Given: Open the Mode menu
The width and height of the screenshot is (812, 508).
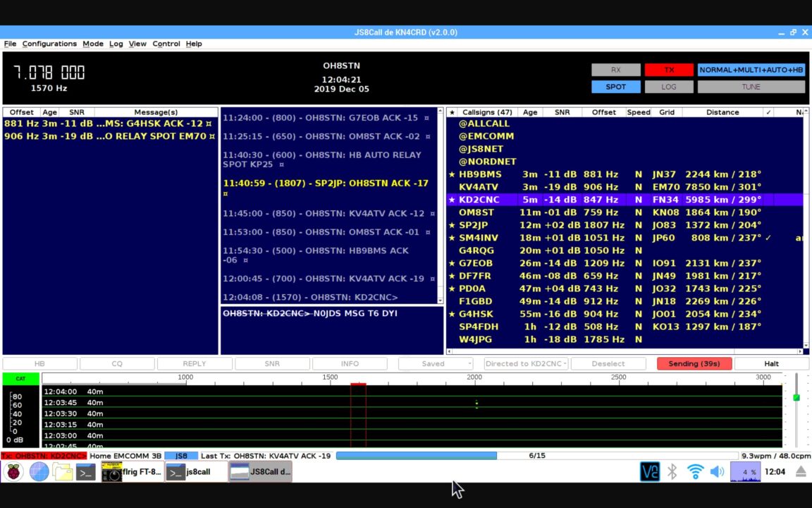Looking at the screenshot, I should (x=92, y=44).
